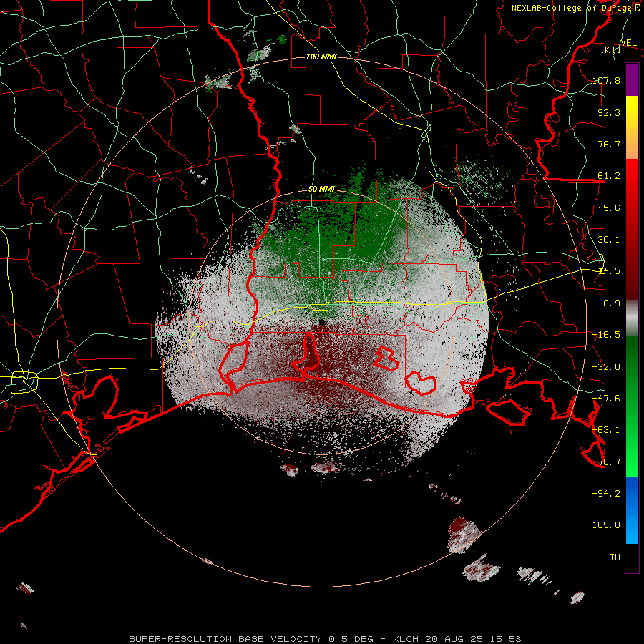Click the NEXLAB-College of DuPage title text
This screenshot has width=644, height=644.
point(575,8)
